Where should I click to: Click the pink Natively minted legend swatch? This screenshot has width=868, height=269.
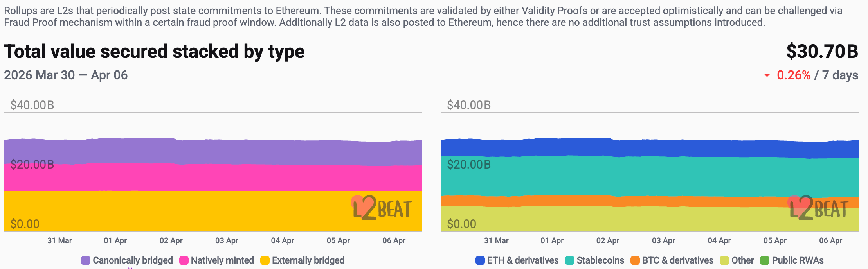pos(184,260)
